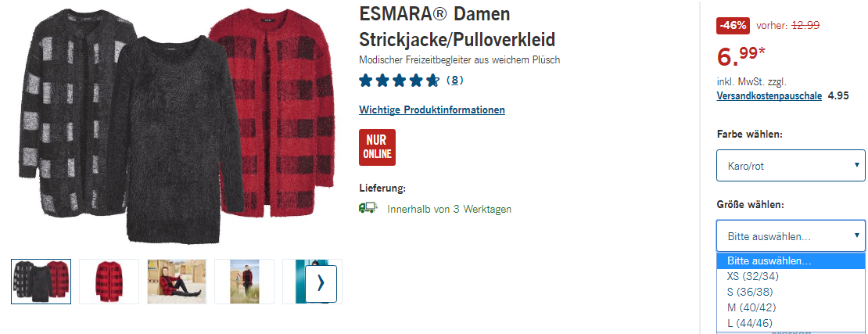Open the (8) reviews count link
The width and height of the screenshot is (868, 334).
click(454, 81)
